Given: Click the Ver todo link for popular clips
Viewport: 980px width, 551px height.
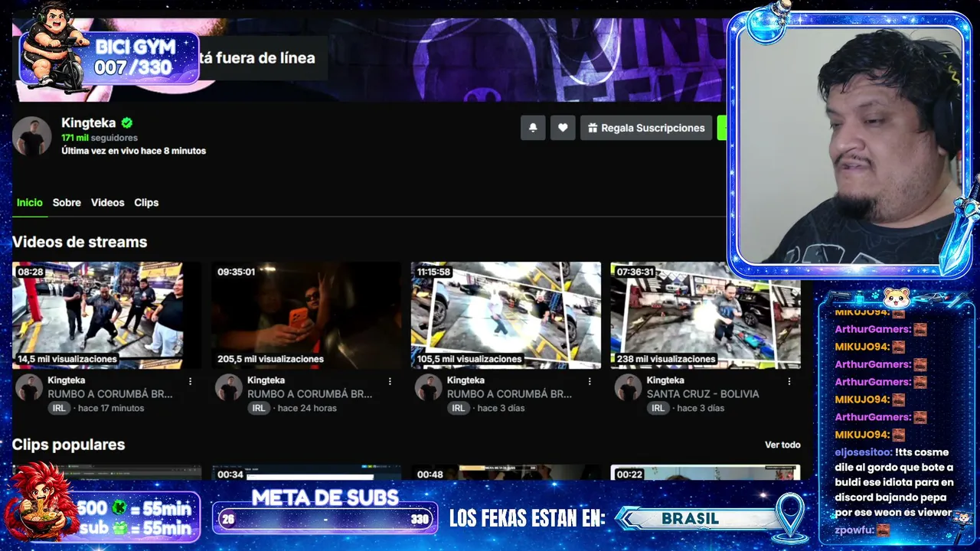Looking at the screenshot, I should coord(782,445).
